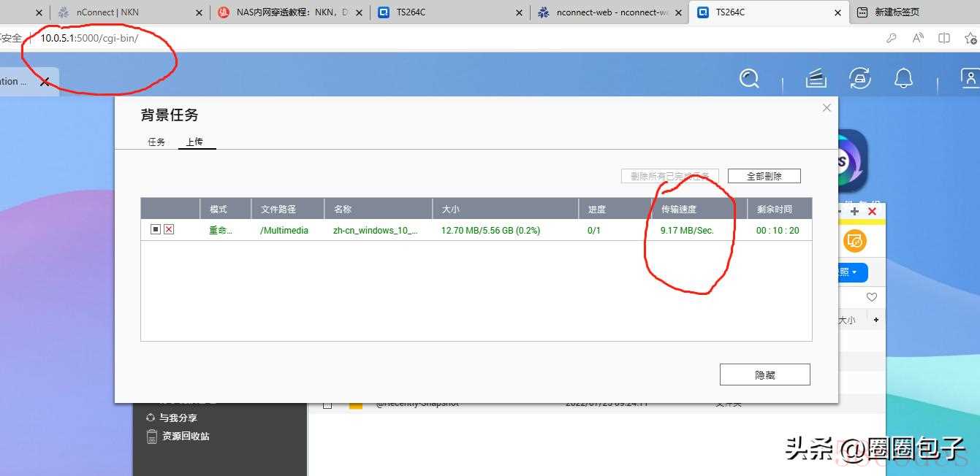Screen dimensions: 980x476
Task: Remove the zh-cn_windows upload task
Action: pyautogui.click(x=169, y=229)
